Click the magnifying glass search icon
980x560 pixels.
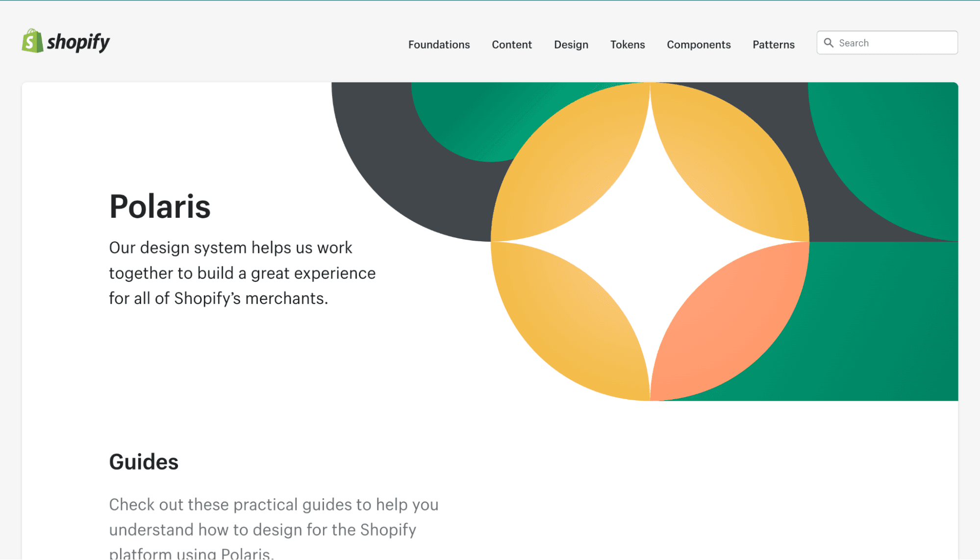coord(829,43)
